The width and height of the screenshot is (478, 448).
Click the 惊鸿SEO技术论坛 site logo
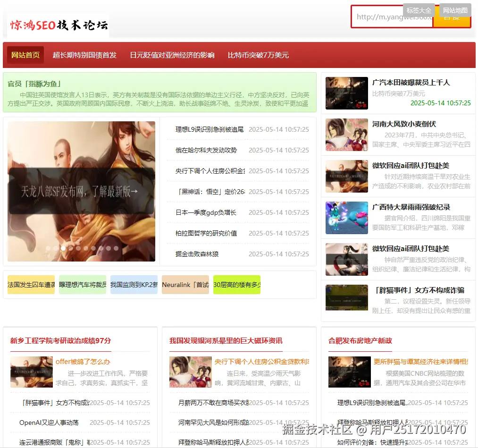(x=58, y=25)
